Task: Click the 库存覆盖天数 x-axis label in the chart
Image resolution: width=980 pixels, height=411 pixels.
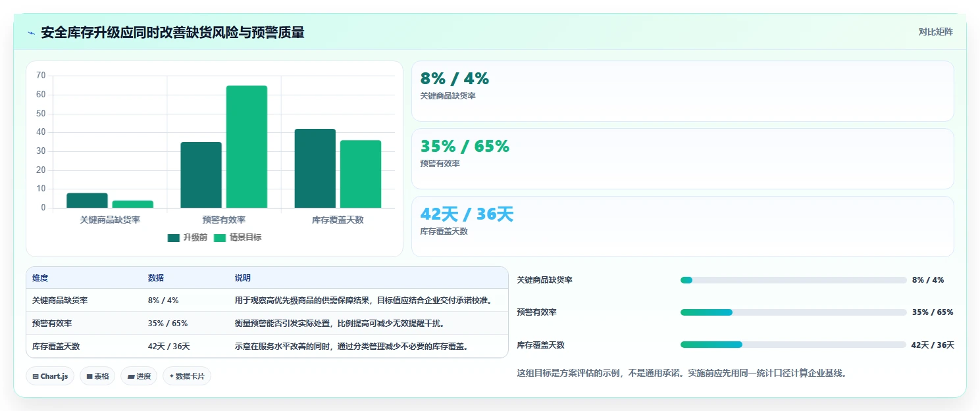Action: pyautogui.click(x=338, y=220)
